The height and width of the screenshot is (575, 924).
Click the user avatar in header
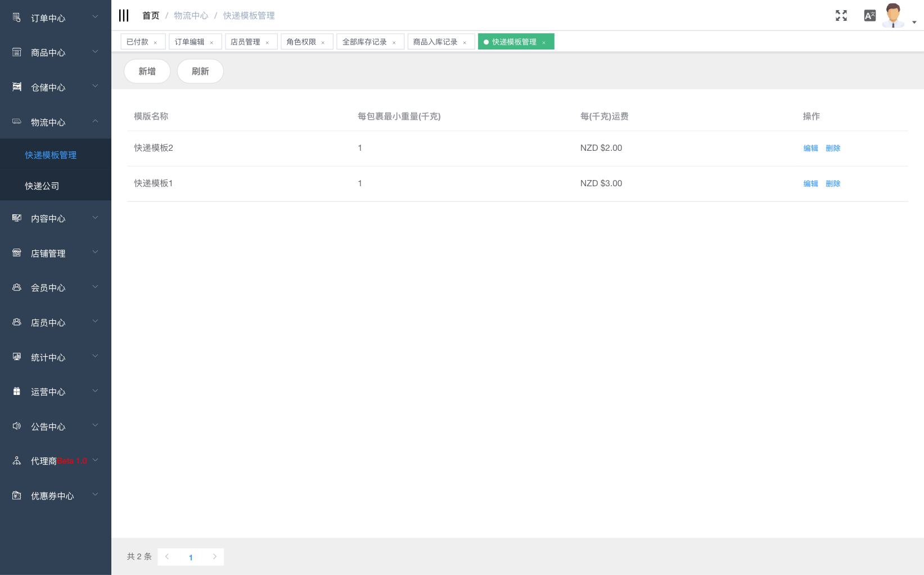(893, 15)
